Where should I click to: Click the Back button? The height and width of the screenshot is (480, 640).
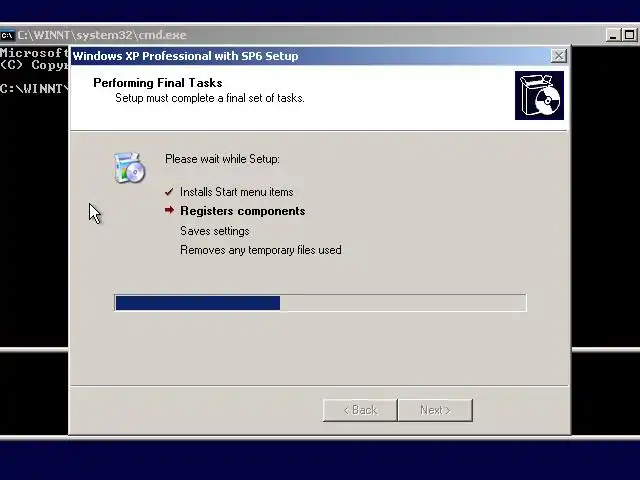360,410
